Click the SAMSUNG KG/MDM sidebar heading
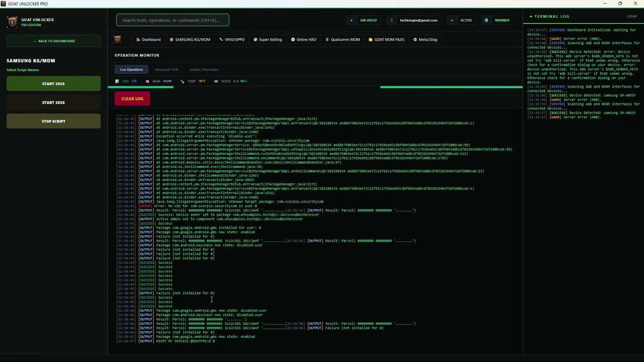 (x=31, y=61)
